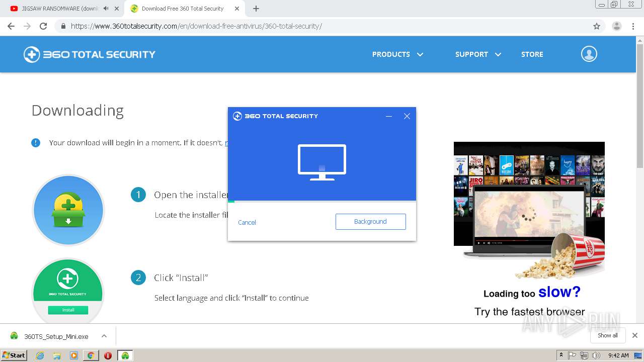
Task: Open the Action Center flag icon
Action: click(572, 355)
